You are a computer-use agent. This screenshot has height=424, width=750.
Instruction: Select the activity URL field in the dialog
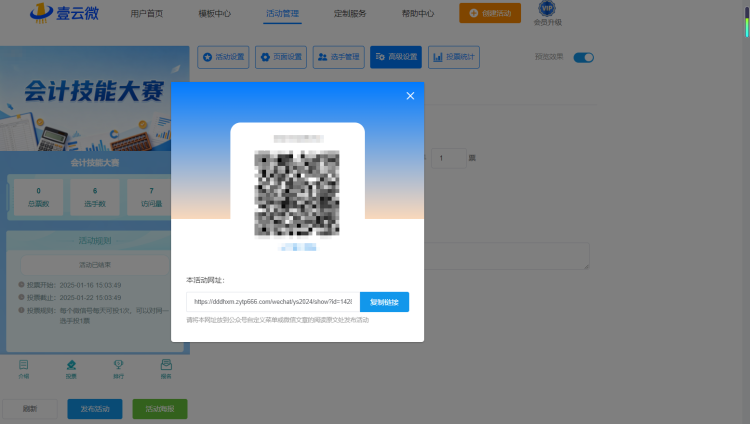(273, 302)
